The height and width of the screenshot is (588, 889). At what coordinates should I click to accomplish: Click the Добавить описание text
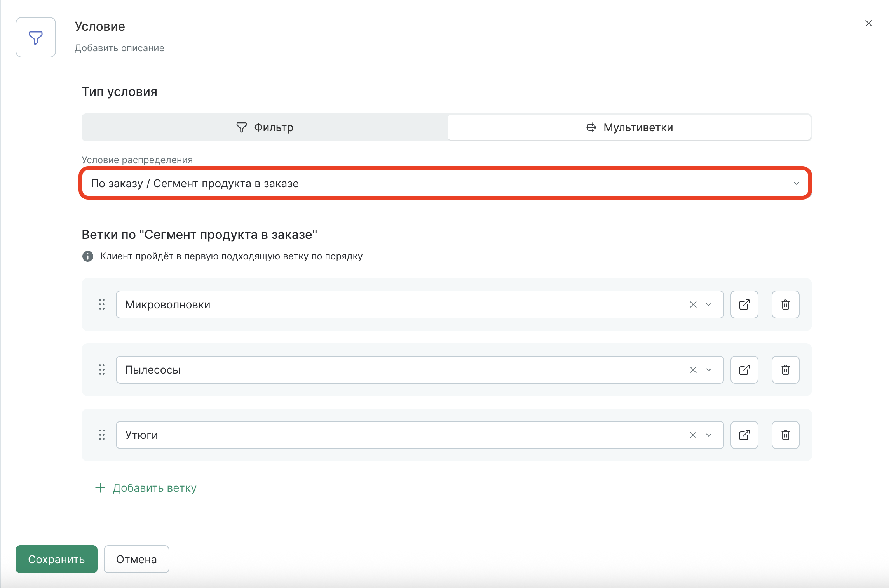tap(119, 48)
